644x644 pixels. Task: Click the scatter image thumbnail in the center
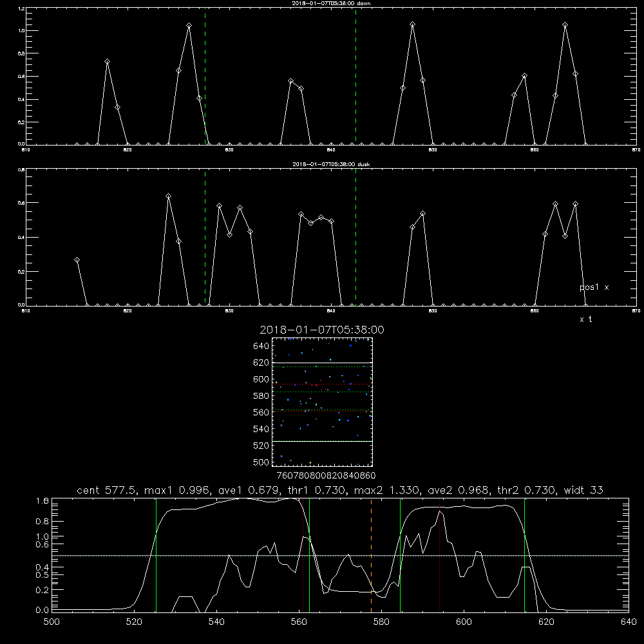pos(322,402)
